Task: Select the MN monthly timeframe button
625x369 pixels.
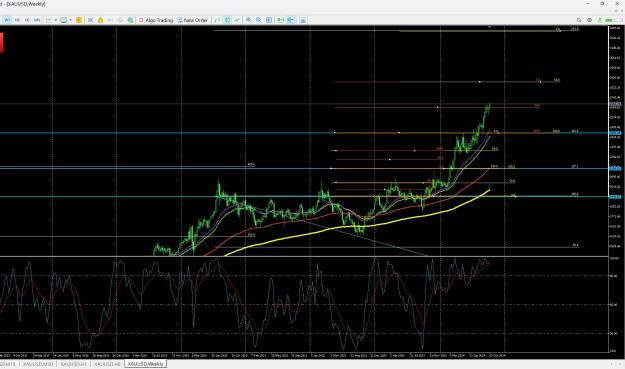Action: click(x=37, y=20)
